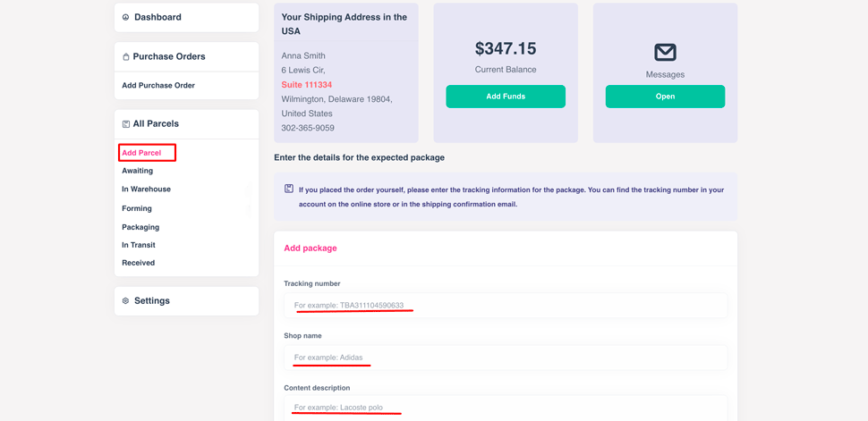Click the Dashboard gauge icon
This screenshot has height=421, width=868.
[x=126, y=17]
